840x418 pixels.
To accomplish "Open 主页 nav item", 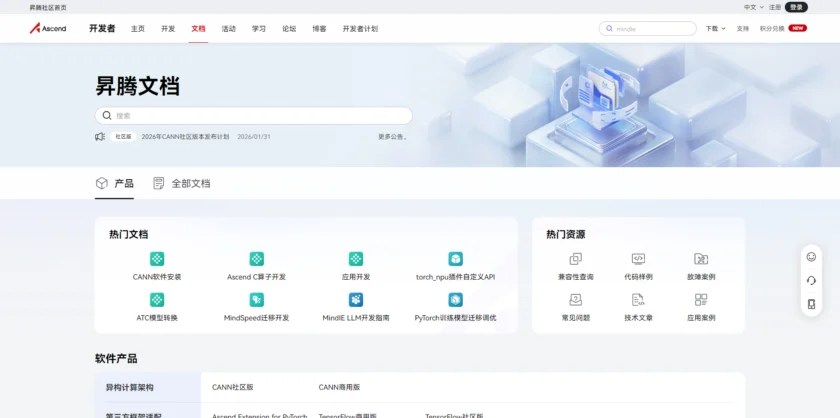I will click(x=138, y=28).
